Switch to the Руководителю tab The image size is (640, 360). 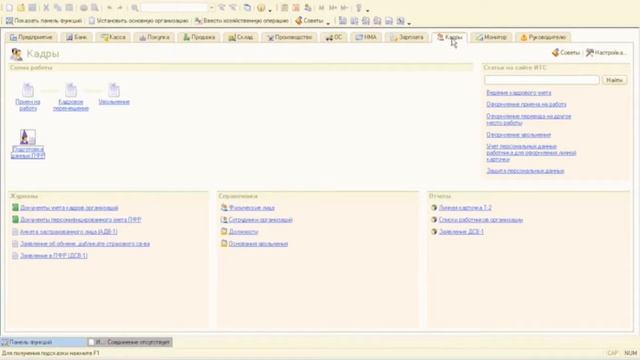(x=543, y=37)
